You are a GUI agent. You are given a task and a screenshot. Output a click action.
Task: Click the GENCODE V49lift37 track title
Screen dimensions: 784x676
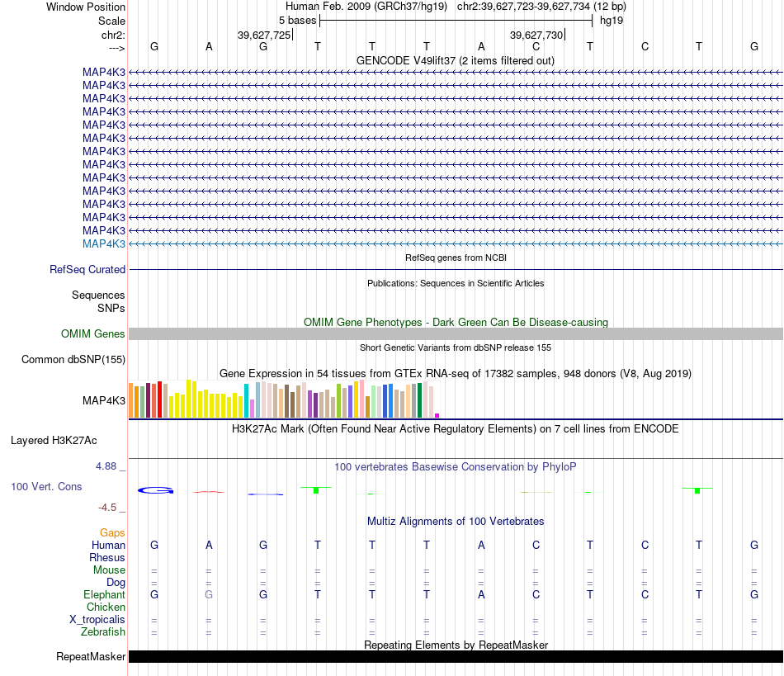(x=455, y=61)
